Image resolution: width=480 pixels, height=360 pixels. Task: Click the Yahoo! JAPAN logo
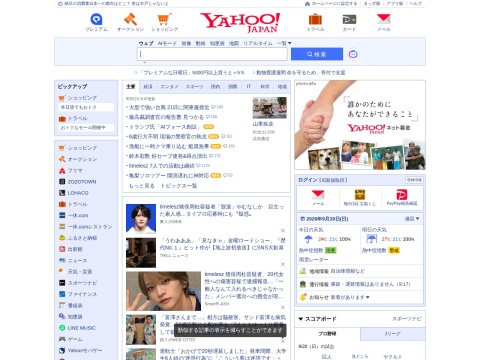click(240, 23)
